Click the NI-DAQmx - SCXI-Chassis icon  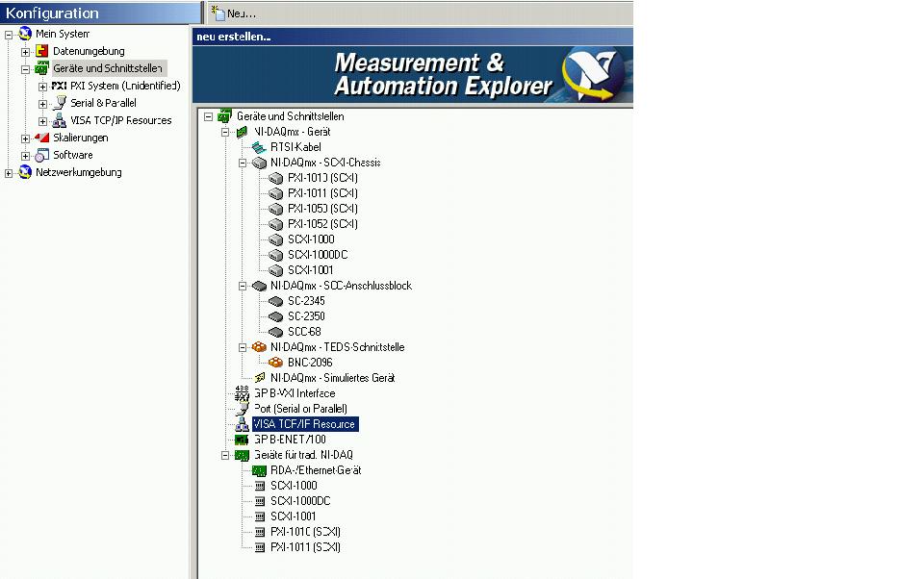pyautogui.click(x=259, y=163)
